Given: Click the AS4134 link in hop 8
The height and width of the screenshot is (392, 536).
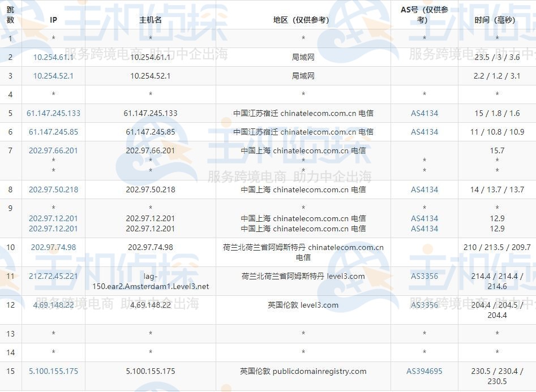Looking at the screenshot, I should pyautogui.click(x=424, y=189).
